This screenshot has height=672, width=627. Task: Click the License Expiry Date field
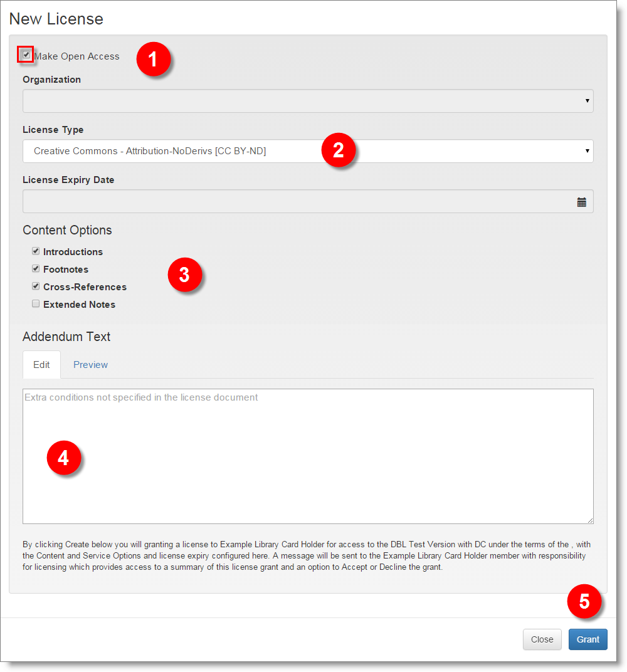[x=282, y=201]
